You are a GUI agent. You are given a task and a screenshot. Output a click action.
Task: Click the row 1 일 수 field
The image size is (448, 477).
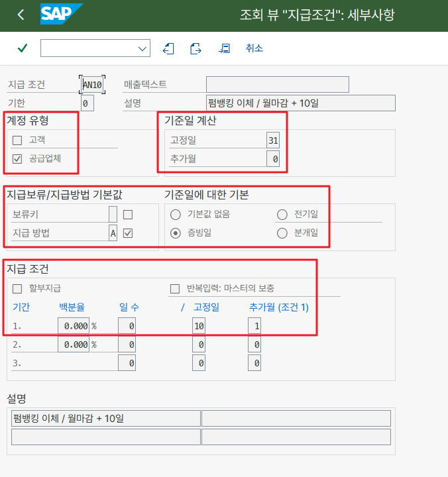(x=127, y=326)
